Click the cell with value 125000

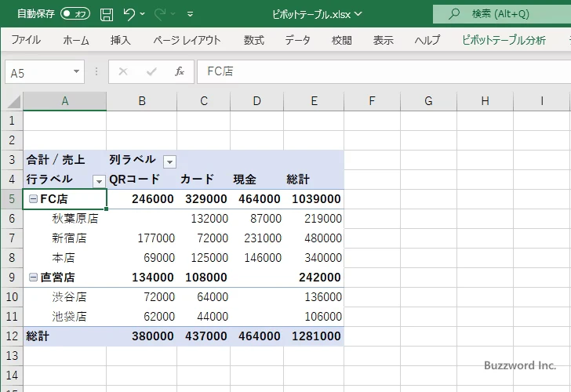(x=203, y=258)
